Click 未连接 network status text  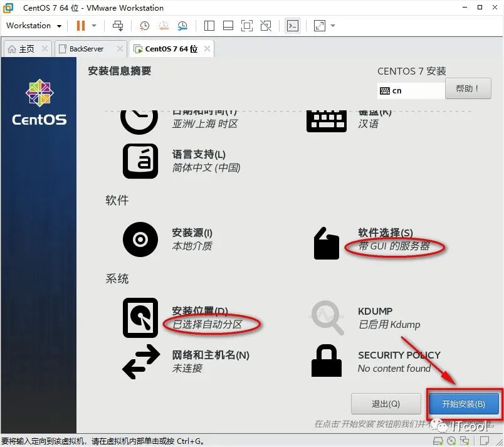[187, 368]
